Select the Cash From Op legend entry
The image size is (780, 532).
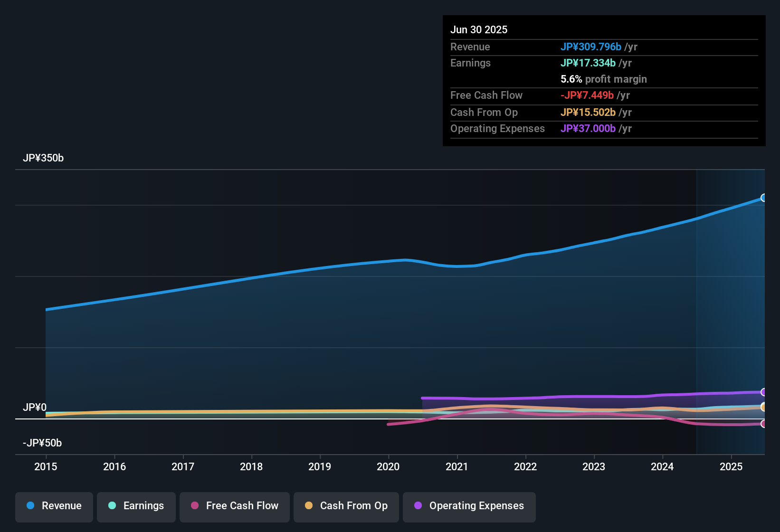tap(346, 506)
